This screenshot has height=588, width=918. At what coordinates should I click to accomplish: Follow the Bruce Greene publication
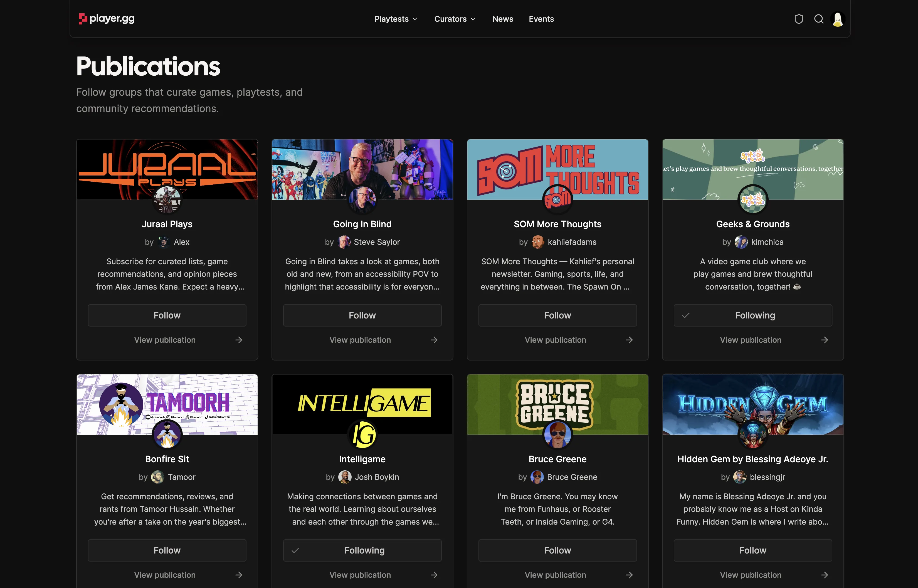click(x=557, y=550)
